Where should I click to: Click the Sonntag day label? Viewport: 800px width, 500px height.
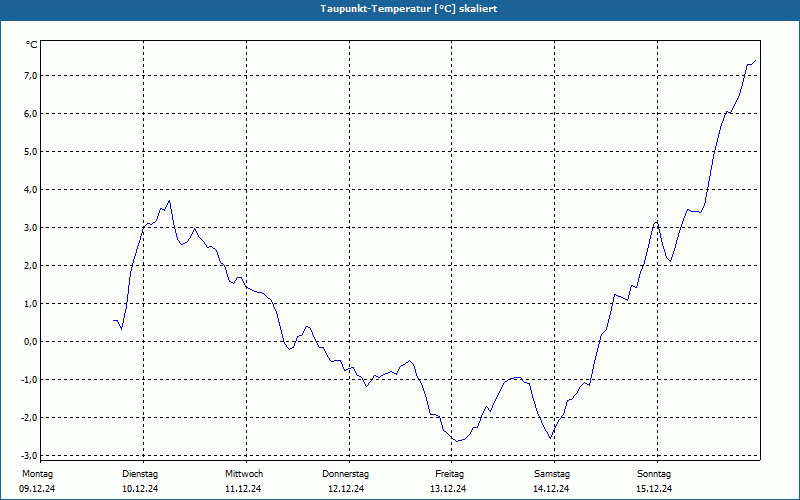click(x=654, y=474)
